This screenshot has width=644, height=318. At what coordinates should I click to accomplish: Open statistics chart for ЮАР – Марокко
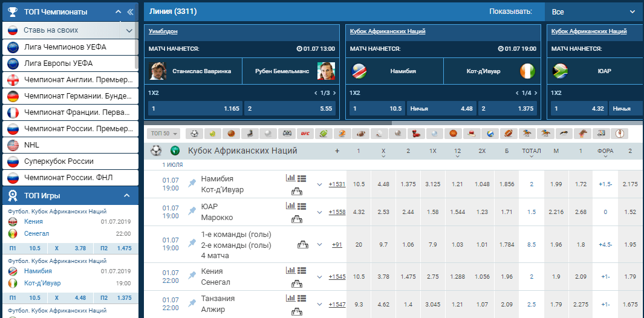[290, 206]
